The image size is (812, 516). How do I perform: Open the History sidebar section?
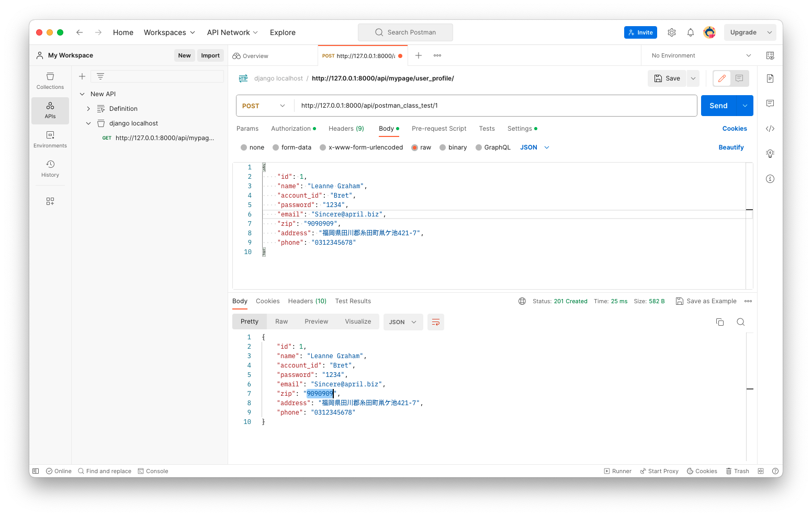pyautogui.click(x=50, y=168)
